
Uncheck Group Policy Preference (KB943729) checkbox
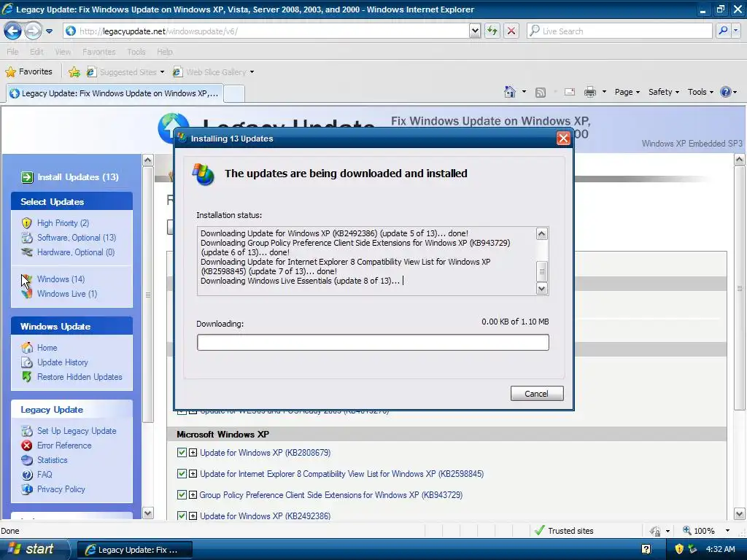pyautogui.click(x=182, y=495)
